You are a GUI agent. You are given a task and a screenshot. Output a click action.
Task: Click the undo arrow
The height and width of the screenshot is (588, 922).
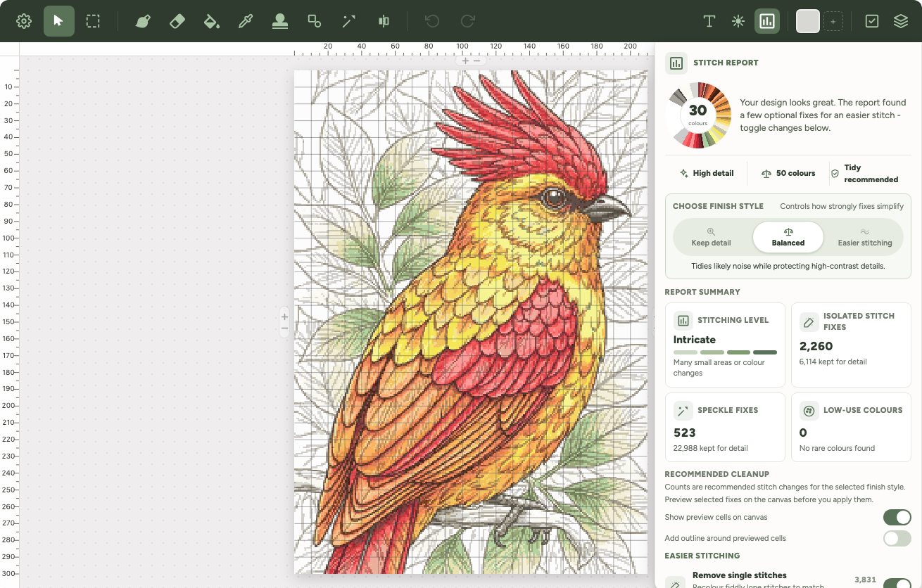point(432,21)
